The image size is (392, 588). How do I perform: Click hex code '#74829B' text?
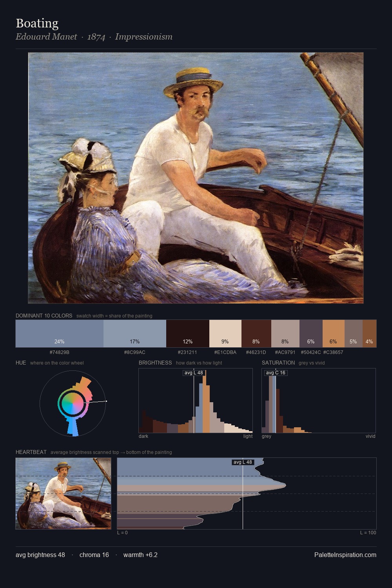(x=60, y=352)
